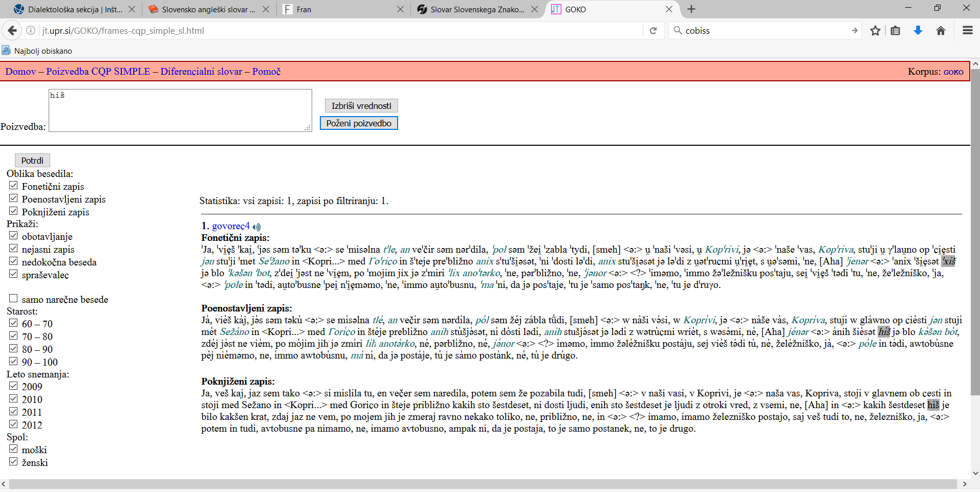Submit search with arrow in search box

pyautogui.click(x=854, y=31)
